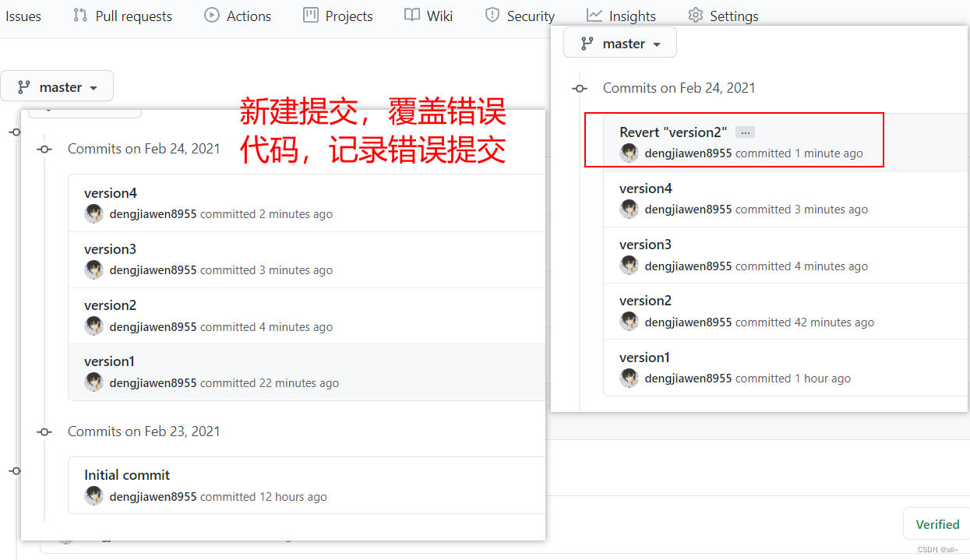Click the Insights graph icon
970x560 pixels.
(x=594, y=15)
